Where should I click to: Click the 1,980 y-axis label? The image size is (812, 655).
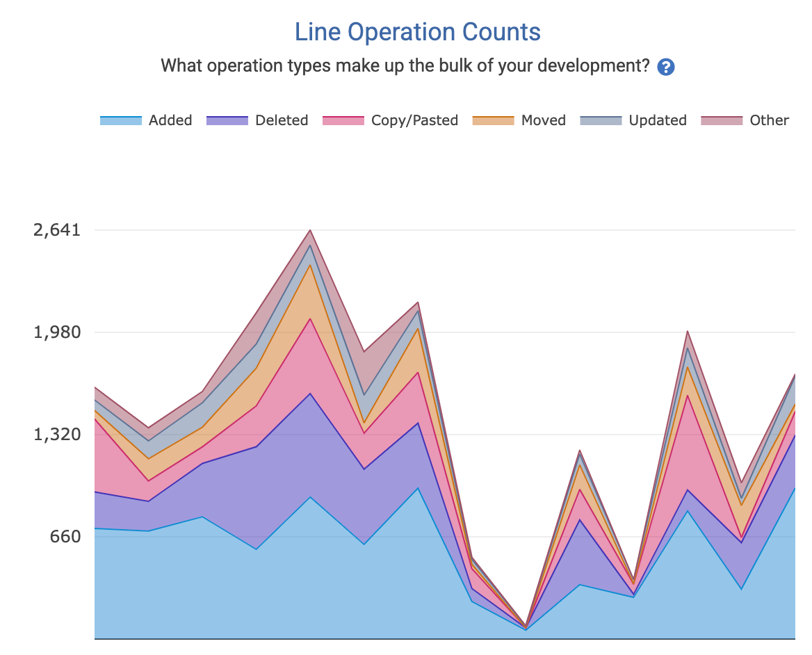57,332
